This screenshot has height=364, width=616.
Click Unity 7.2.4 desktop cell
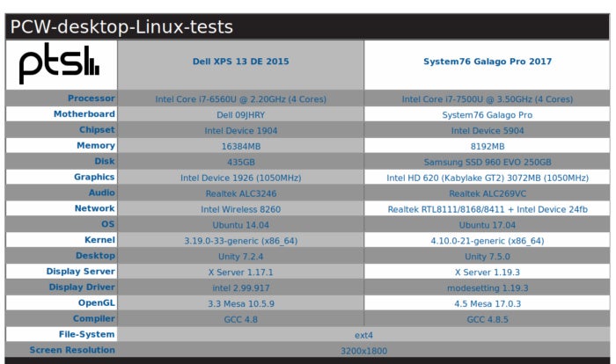pos(241,257)
